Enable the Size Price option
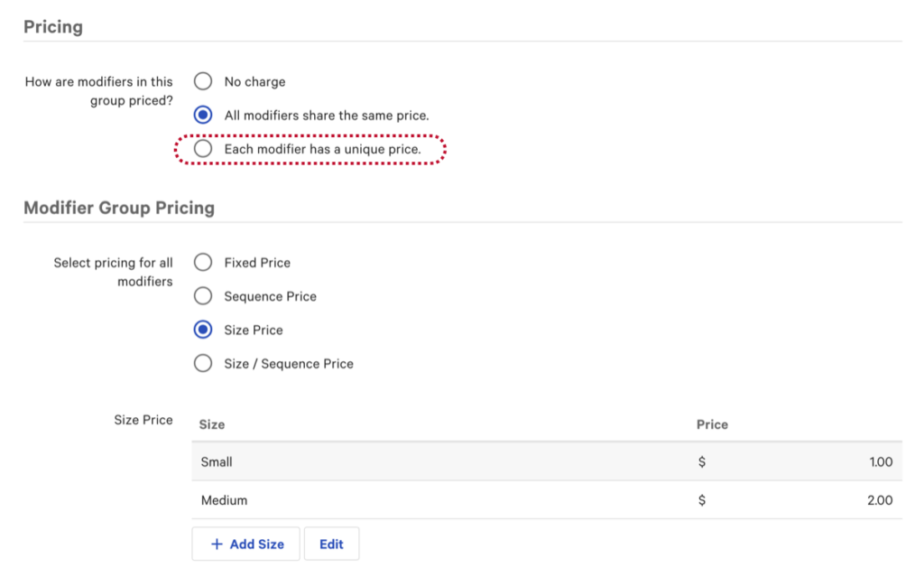This screenshot has height=586, width=924. [202, 330]
